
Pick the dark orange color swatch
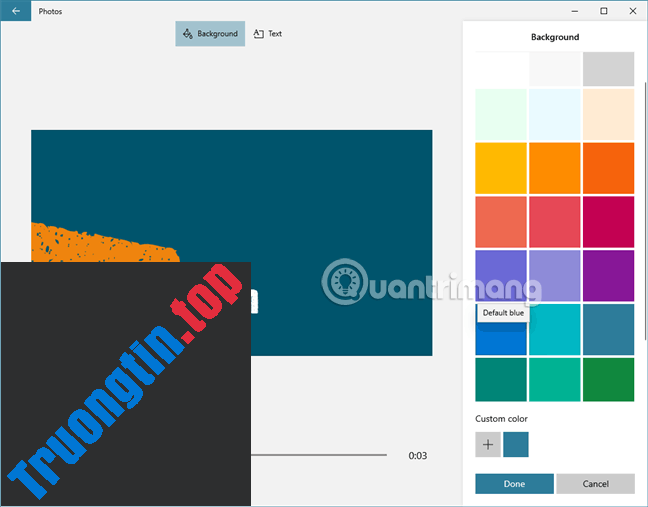(x=608, y=168)
